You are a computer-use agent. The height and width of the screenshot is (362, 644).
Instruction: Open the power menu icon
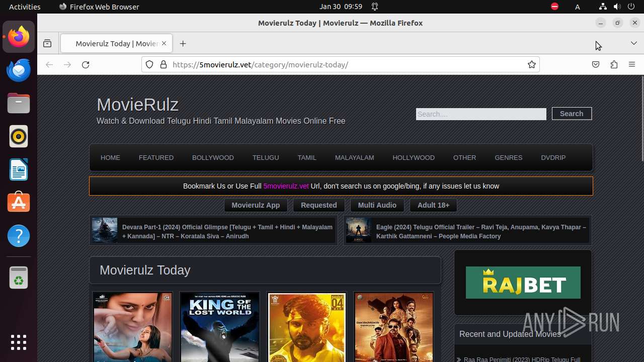pos(632,7)
